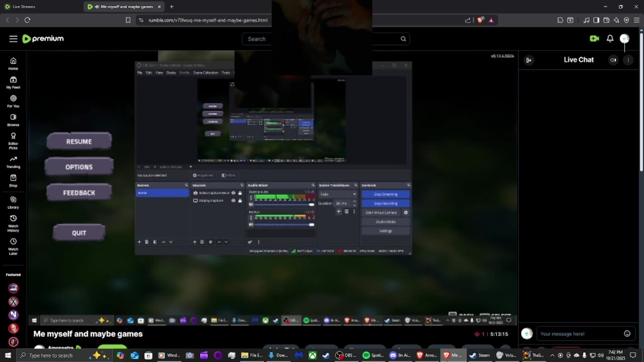
Task: Open Watch History in the sidebar
Action: [x=13, y=223]
